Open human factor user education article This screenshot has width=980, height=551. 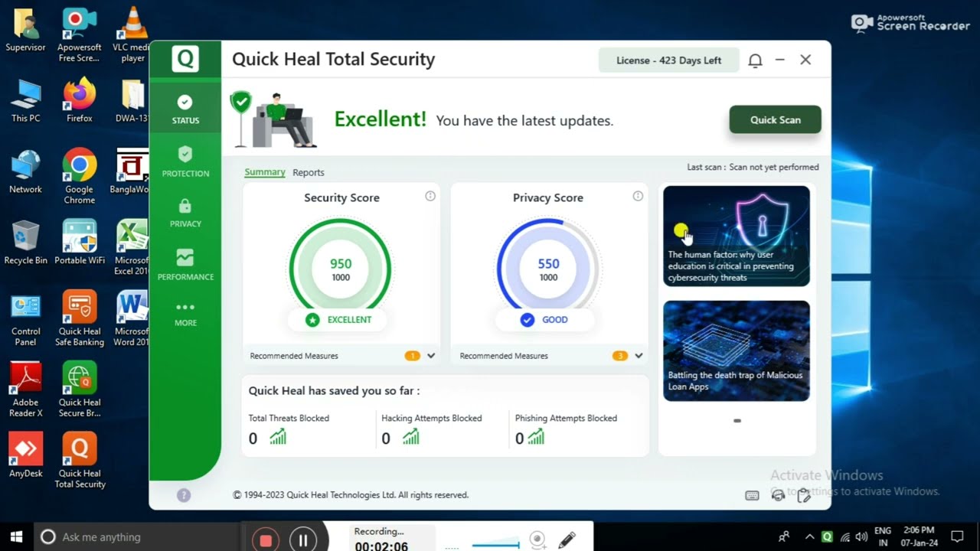737,236
